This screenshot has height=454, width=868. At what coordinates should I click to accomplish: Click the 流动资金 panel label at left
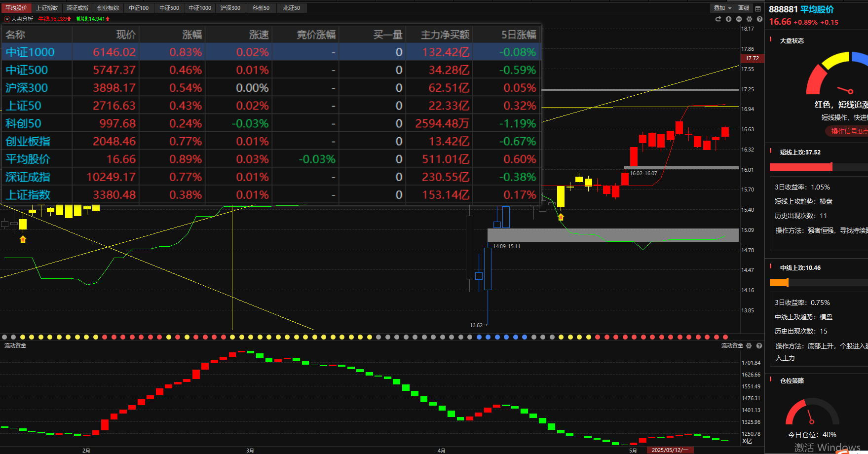pos(15,345)
